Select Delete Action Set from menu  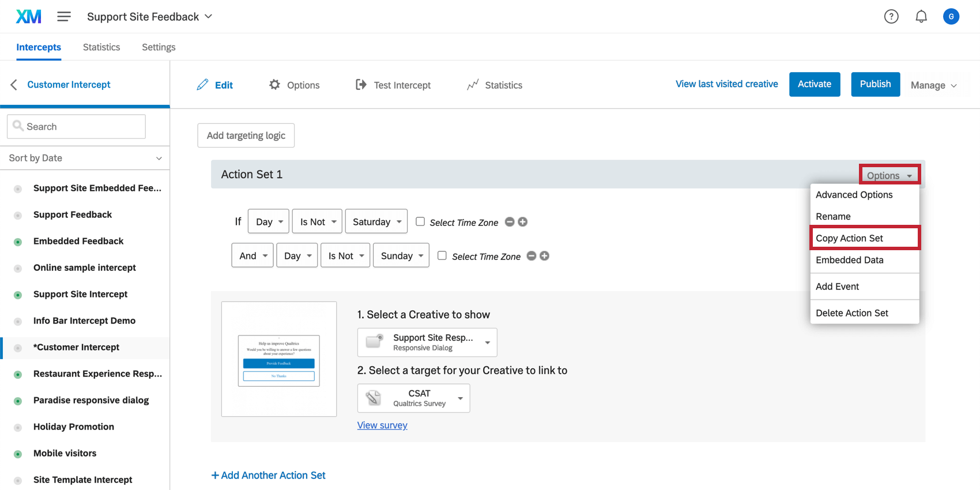pyautogui.click(x=852, y=313)
